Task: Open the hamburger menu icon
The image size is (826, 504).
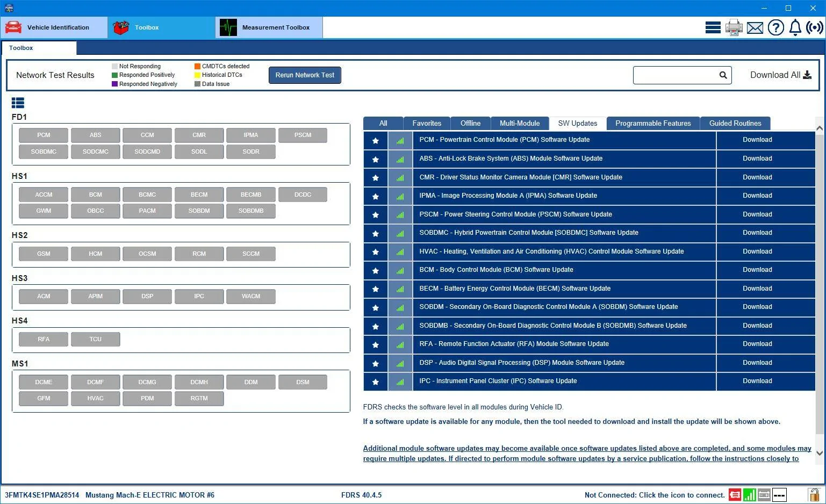Action: pos(713,27)
